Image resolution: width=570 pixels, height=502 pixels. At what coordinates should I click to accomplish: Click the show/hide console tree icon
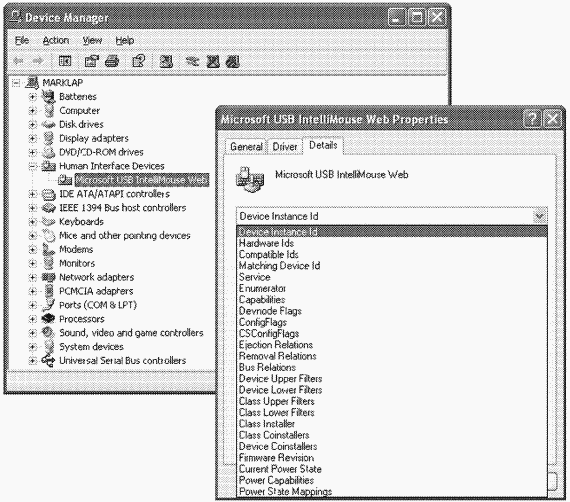click(x=65, y=61)
